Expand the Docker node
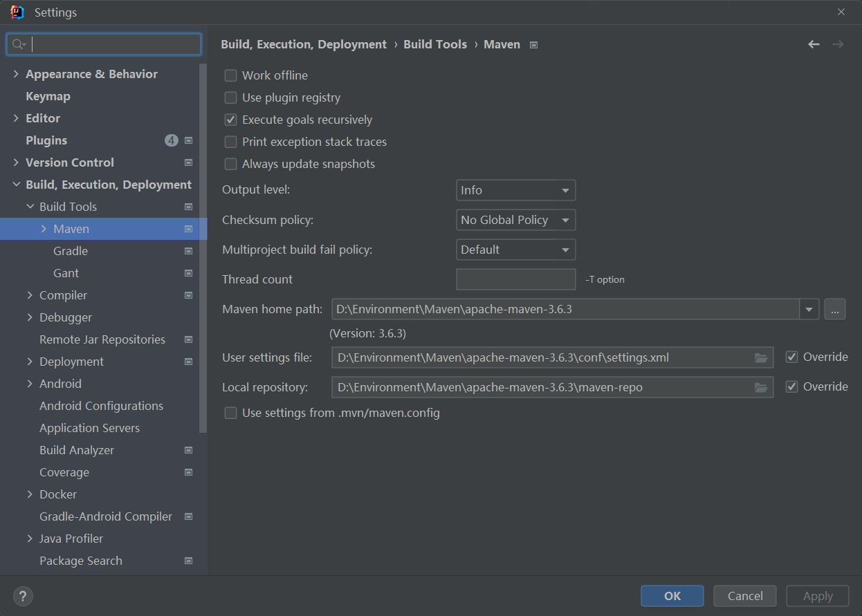 click(x=30, y=494)
